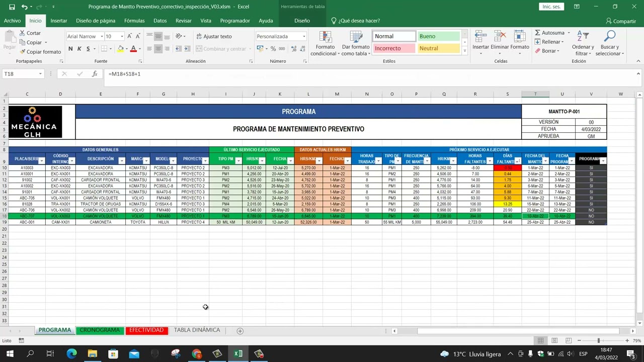Open Buscar y seleccionar menu
The height and width of the screenshot is (362, 644).
tap(609, 44)
